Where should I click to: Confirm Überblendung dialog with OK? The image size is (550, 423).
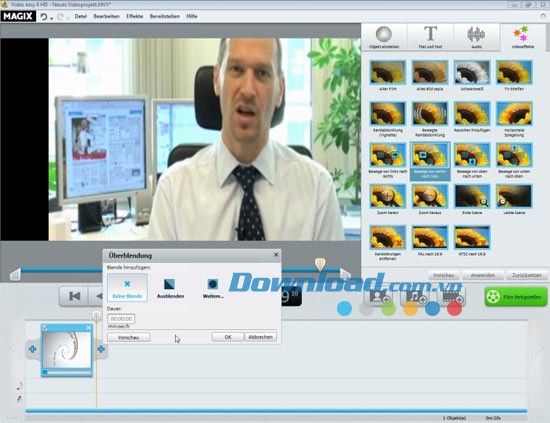point(228,337)
